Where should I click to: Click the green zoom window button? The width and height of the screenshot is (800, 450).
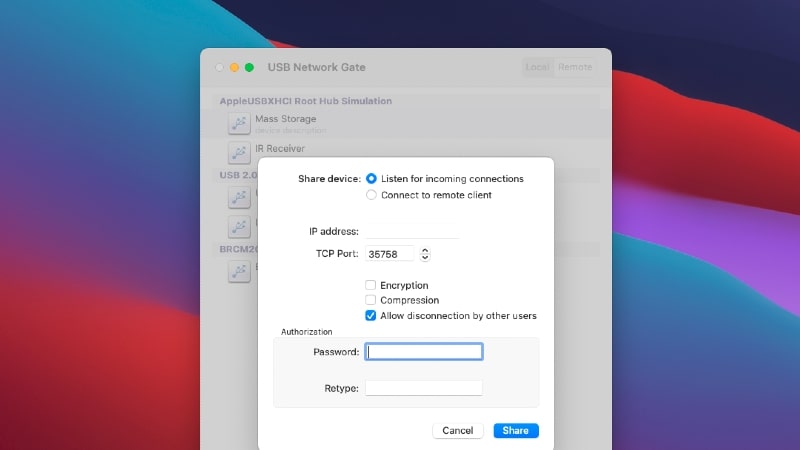tap(249, 67)
